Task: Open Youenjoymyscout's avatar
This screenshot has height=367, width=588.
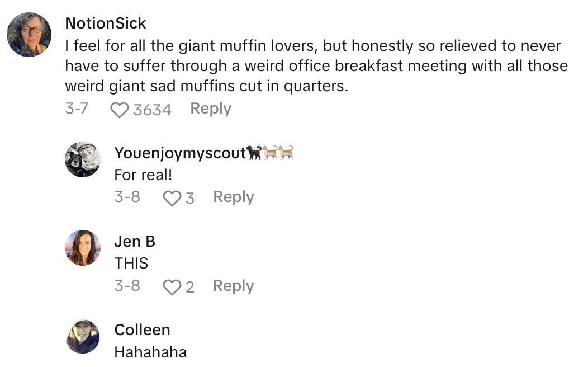Action: click(x=83, y=159)
